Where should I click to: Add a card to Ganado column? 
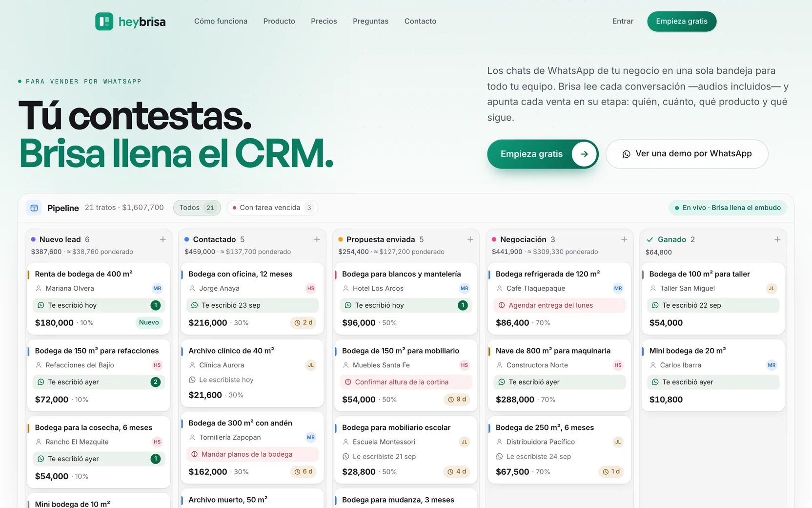pos(777,239)
